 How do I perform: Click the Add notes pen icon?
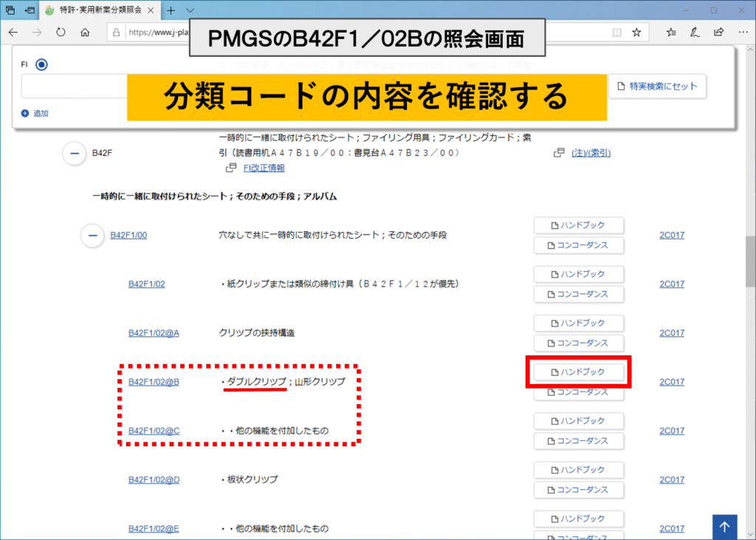(694, 33)
